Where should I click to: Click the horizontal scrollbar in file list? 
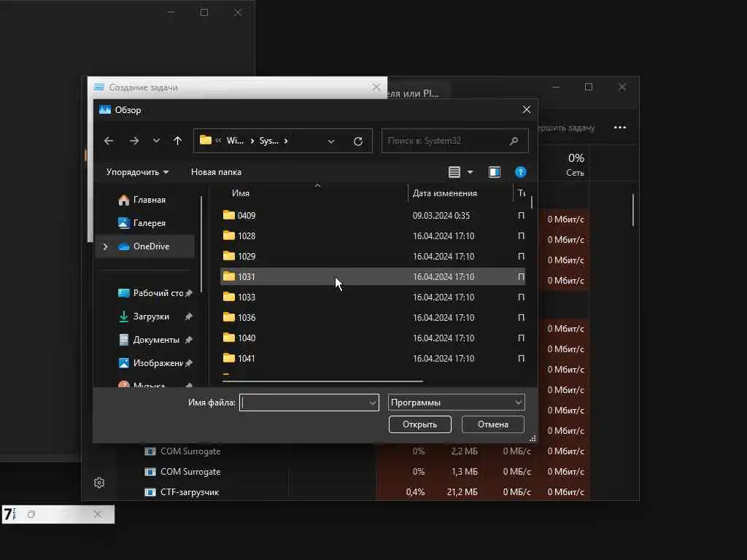tap(322, 381)
